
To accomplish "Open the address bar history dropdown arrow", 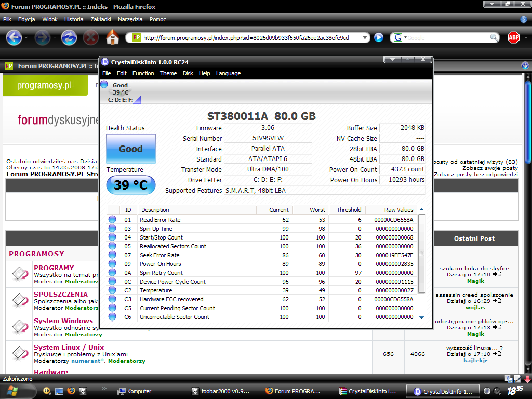I will pyautogui.click(x=365, y=37).
